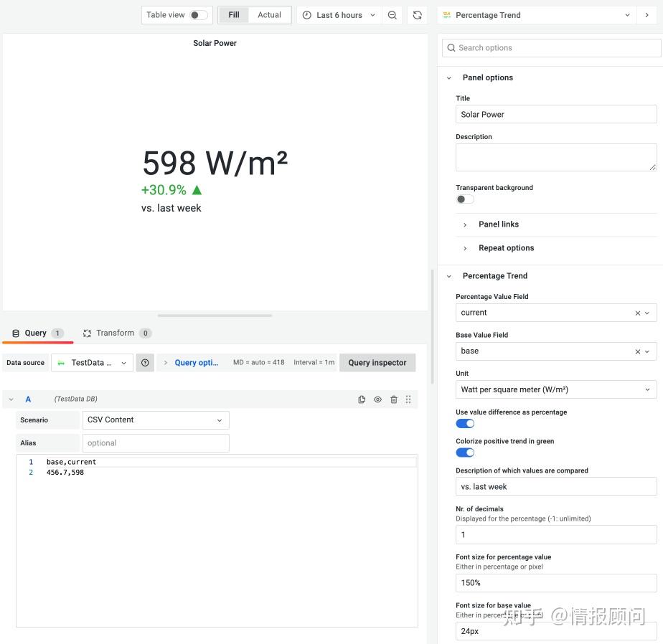Open data source help icon

[145, 363]
